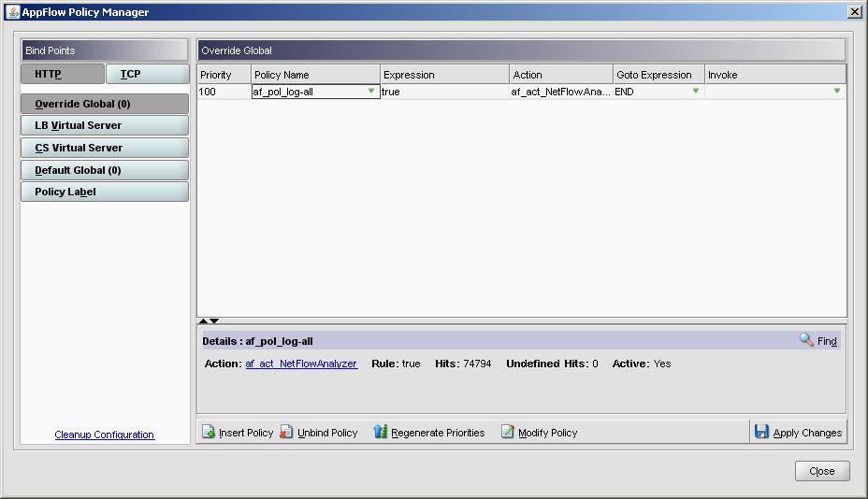Click the collapse-up arrow on the splitter
868x499 pixels.
[203, 321]
